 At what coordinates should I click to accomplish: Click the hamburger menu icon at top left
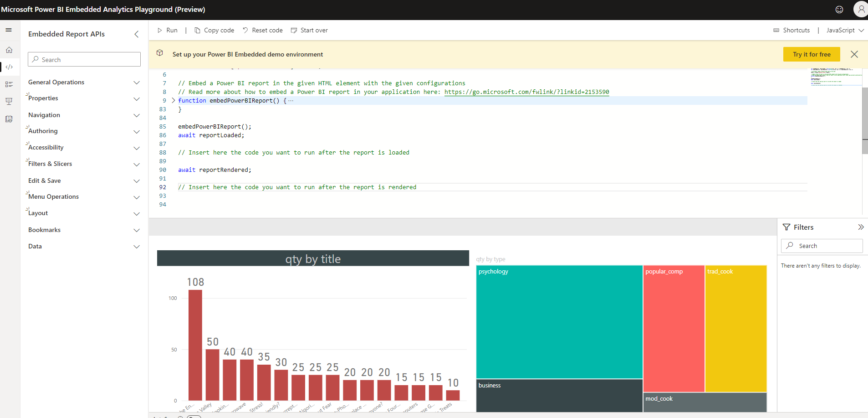[x=9, y=30]
